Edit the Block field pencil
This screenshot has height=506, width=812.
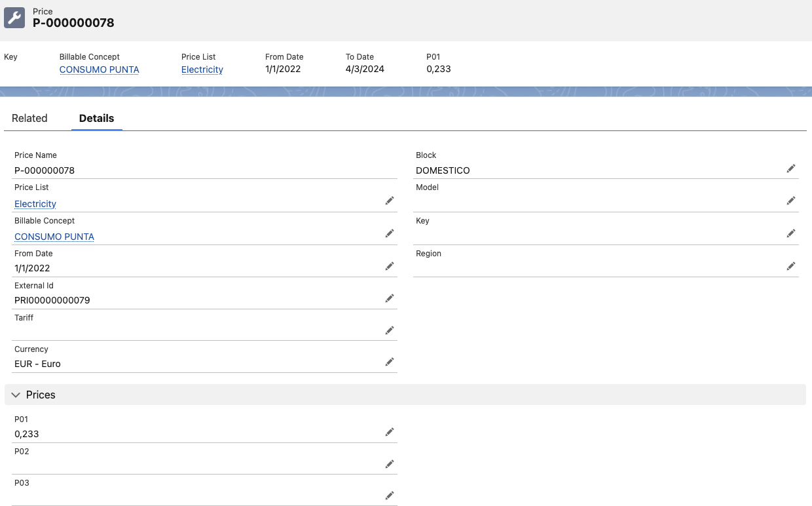tap(791, 168)
